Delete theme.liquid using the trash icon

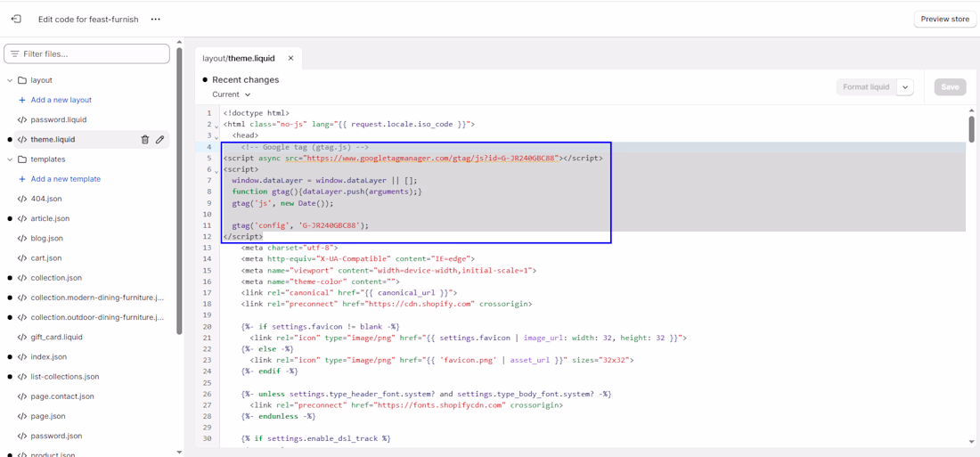pos(145,139)
